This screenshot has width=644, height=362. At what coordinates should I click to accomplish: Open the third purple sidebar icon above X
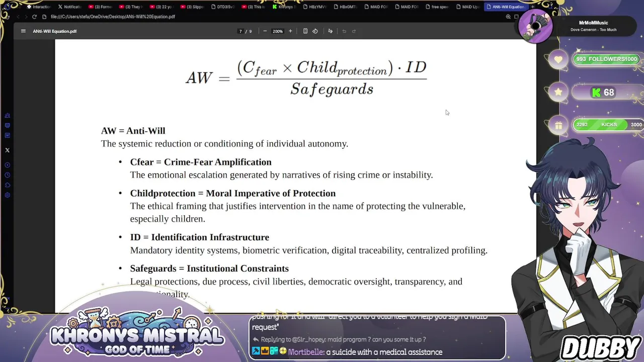[7, 135]
